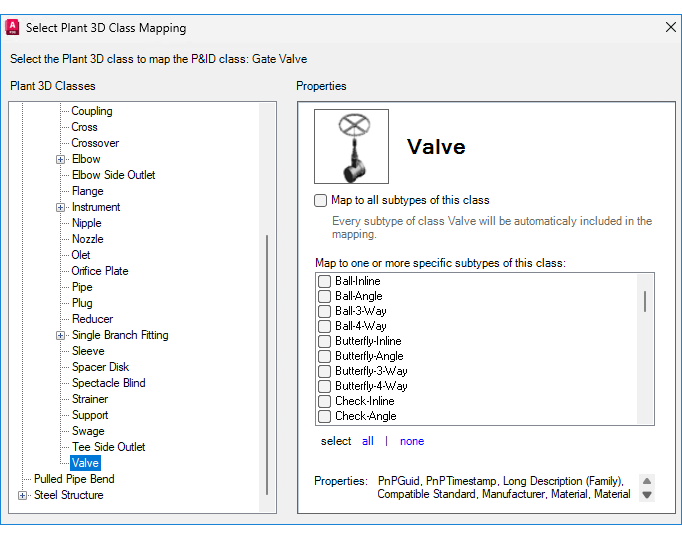The height and width of the screenshot is (540, 682).
Task: Check the Check-Angle subtype
Action: (x=324, y=416)
